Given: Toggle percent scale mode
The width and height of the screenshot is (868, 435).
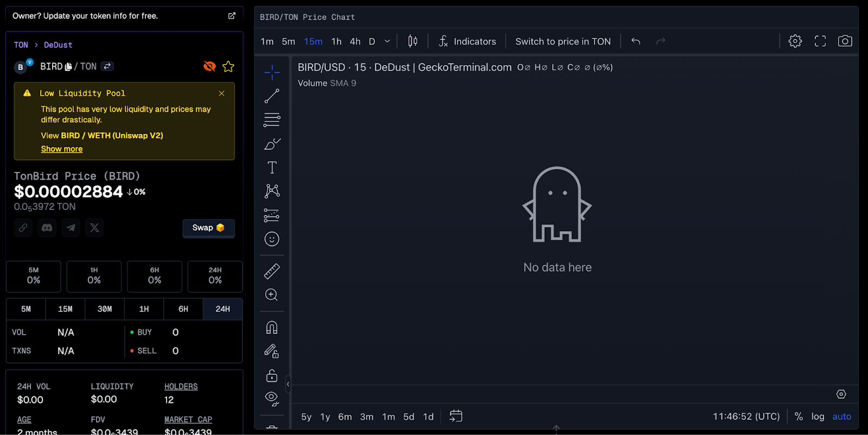Looking at the screenshot, I should (x=799, y=417).
